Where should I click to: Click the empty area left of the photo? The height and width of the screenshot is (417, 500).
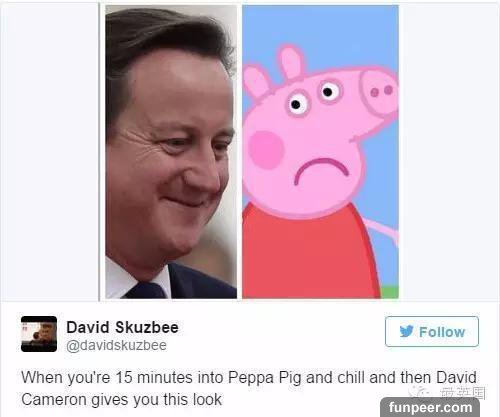tap(50, 152)
